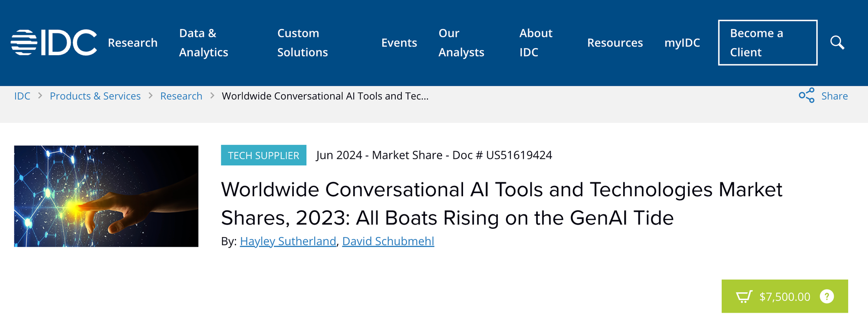Click the Share link text

[834, 96]
